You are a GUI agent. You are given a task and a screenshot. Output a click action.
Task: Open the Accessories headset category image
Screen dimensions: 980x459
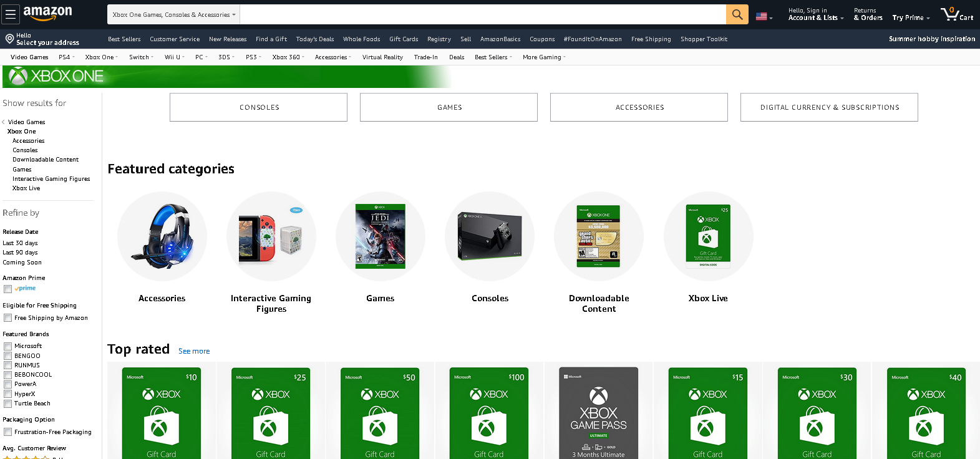point(162,236)
